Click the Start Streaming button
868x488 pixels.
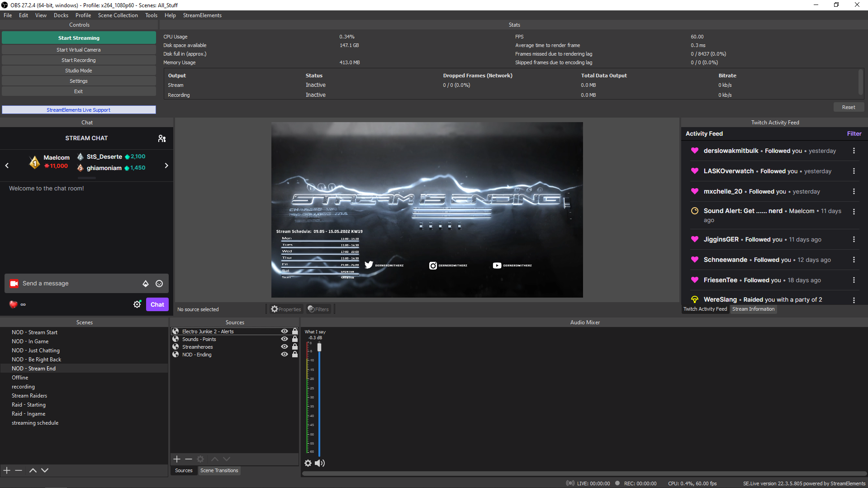79,38
